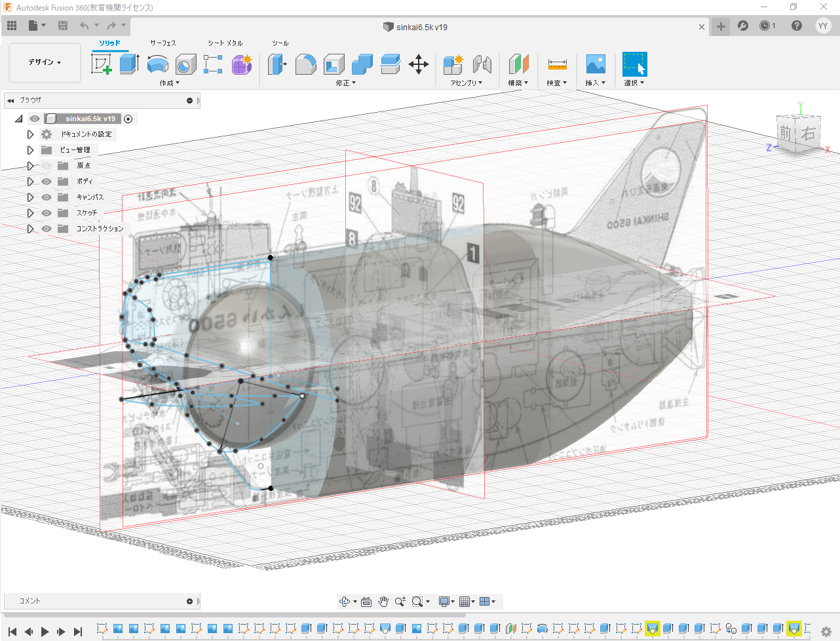This screenshot has height=641, width=840.
Task: Jump to the timeline beginning
Action: (12, 631)
